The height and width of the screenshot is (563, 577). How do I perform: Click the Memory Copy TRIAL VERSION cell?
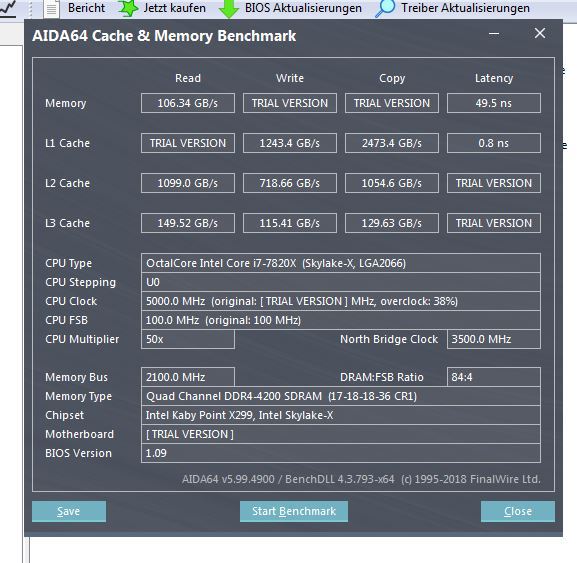[x=392, y=103]
